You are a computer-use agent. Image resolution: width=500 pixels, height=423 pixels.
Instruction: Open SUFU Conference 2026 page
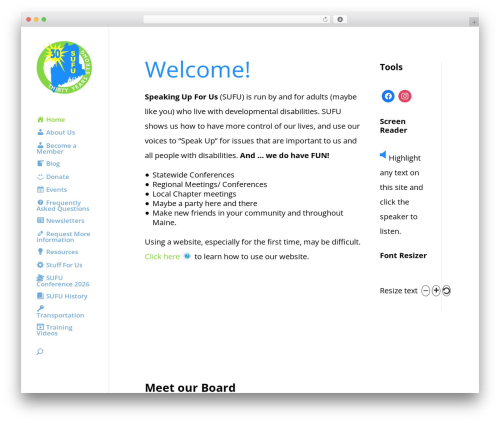pyautogui.click(x=63, y=281)
